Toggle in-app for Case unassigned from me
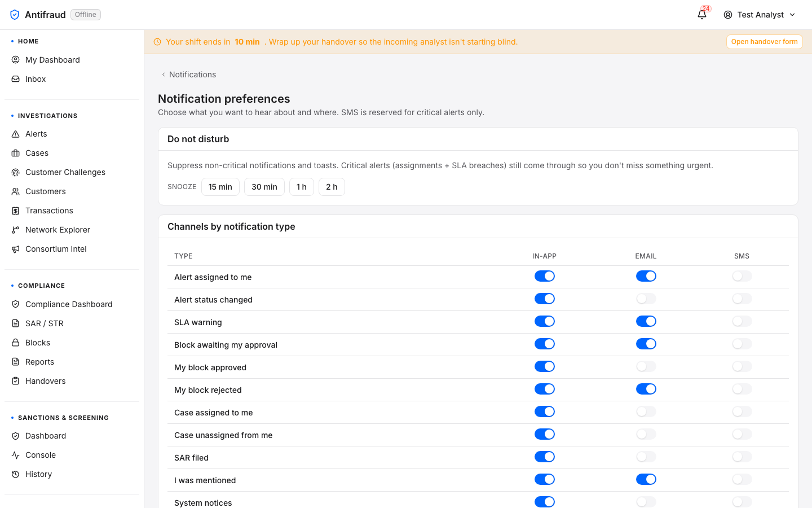The image size is (812, 508). (x=545, y=434)
